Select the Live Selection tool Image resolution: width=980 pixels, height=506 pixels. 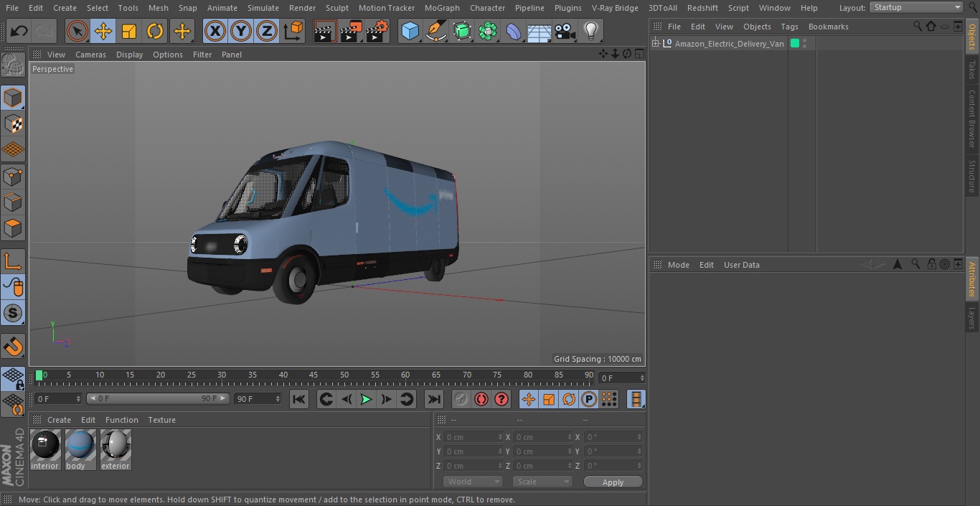click(x=77, y=31)
